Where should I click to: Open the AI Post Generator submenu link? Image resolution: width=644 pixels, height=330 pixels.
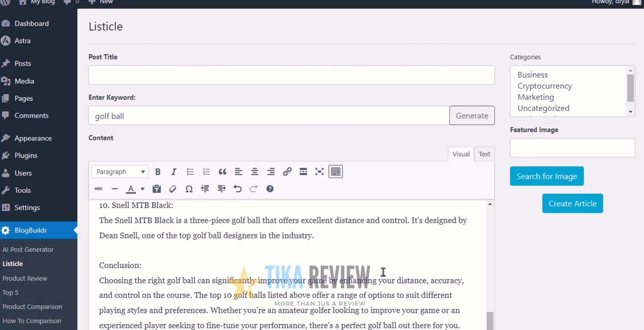click(28, 250)
